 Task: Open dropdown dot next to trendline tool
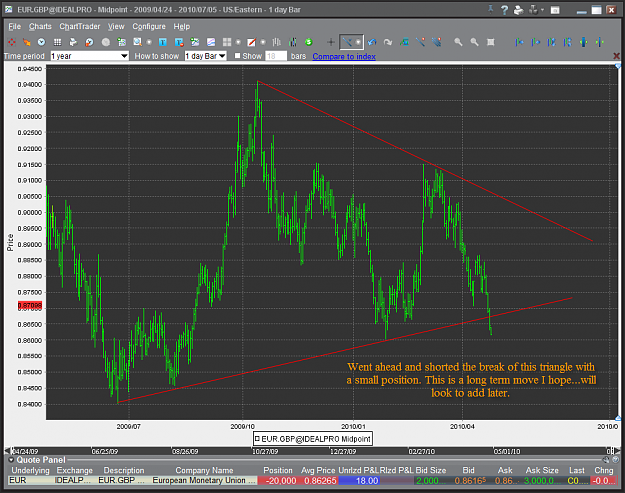coord(358,42)
